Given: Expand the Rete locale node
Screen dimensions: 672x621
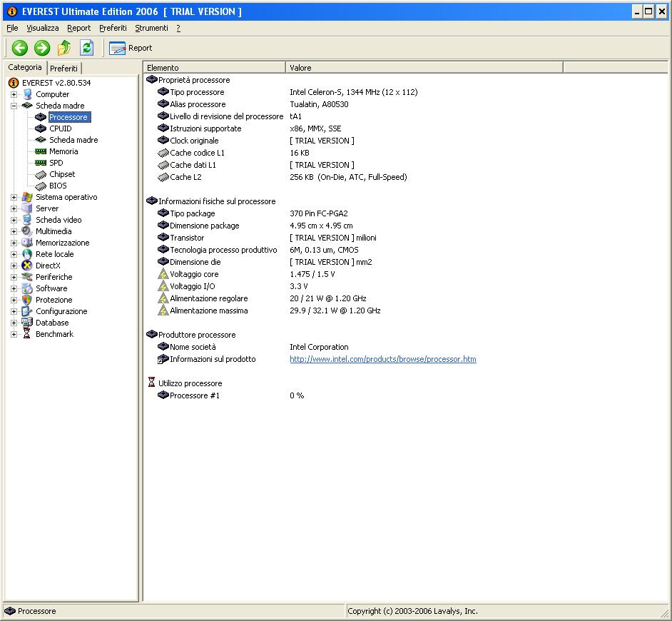Looking at the screenshot, I should [x=14, y=254].
